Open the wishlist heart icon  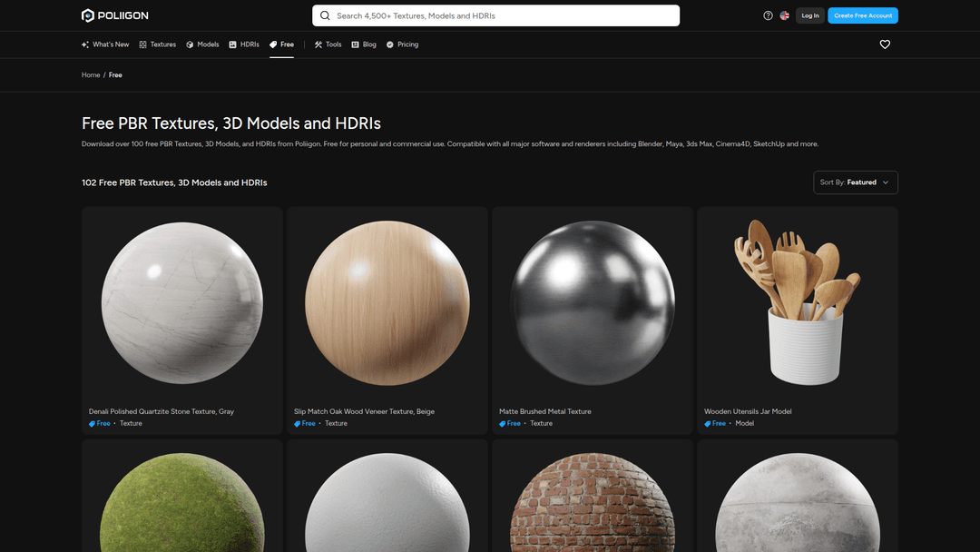click(x=885, y=44)
